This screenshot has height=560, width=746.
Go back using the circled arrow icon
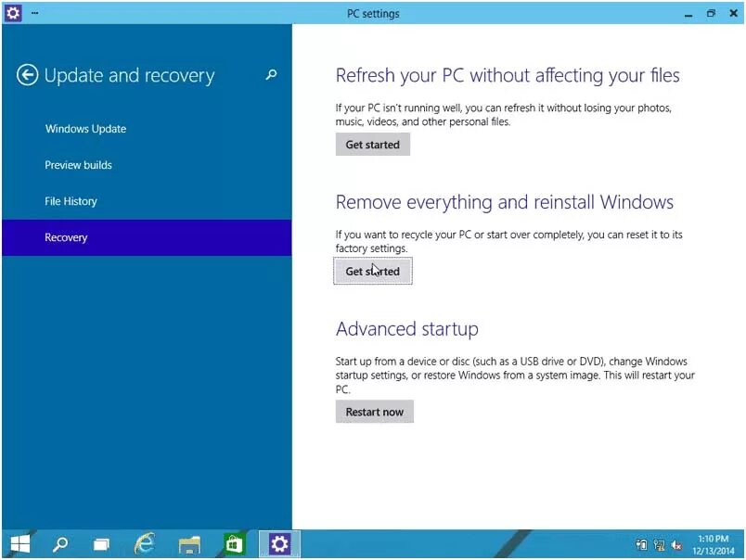(27, 75)
